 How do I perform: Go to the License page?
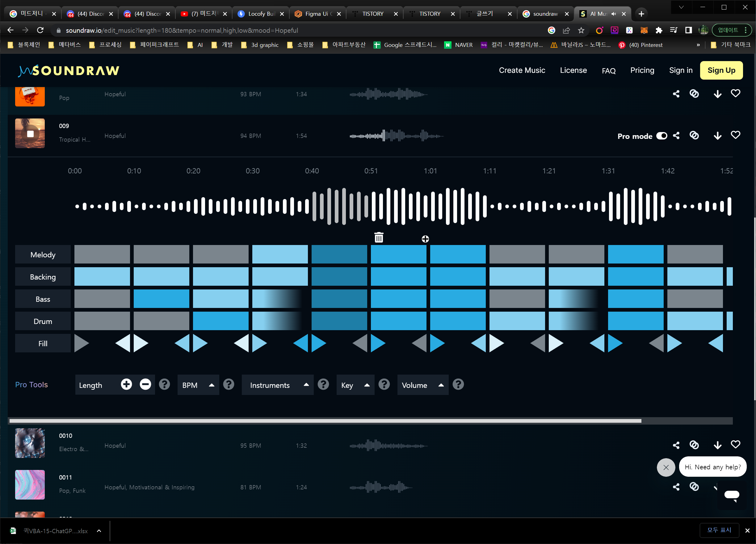[573, 70]
